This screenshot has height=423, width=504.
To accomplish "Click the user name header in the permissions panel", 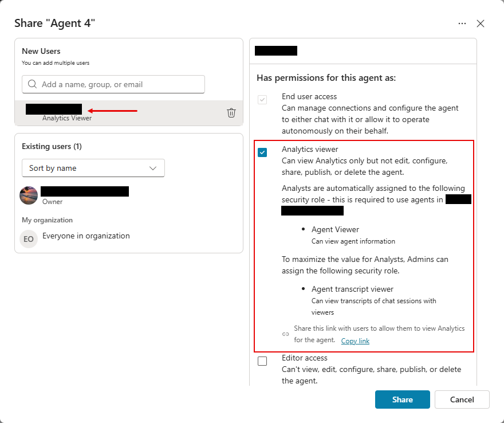I will click(x=275, y=50).
